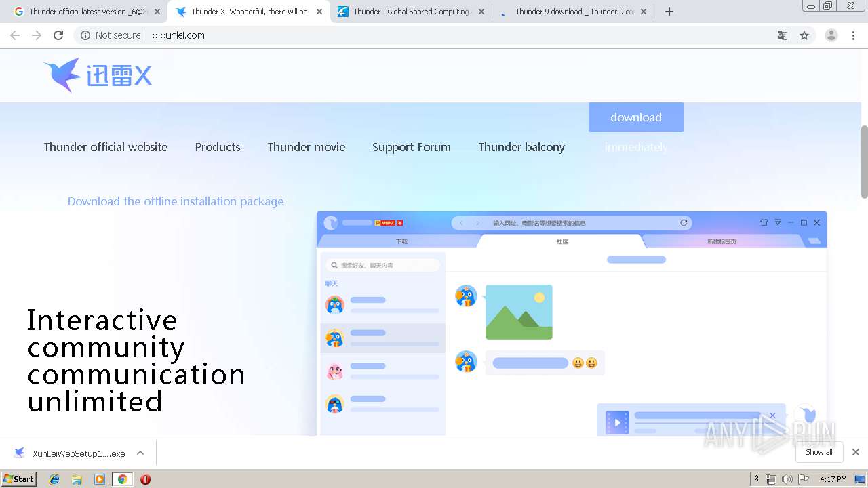Image resolution: width=868 pixels, height=488 pixels.
Task: Click the video play icon in mockup popup
Action: click(617, 423)
